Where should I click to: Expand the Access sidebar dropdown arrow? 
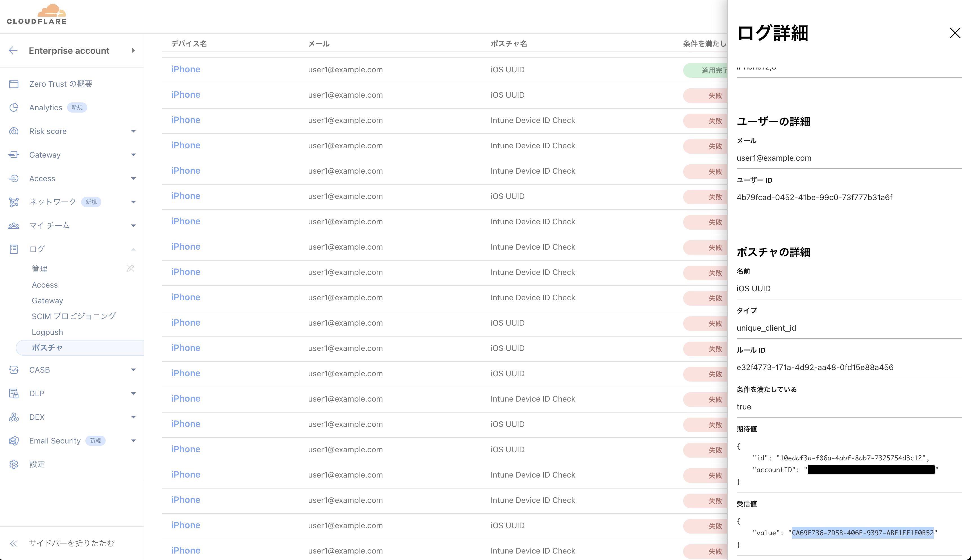[x=133, y=178]
